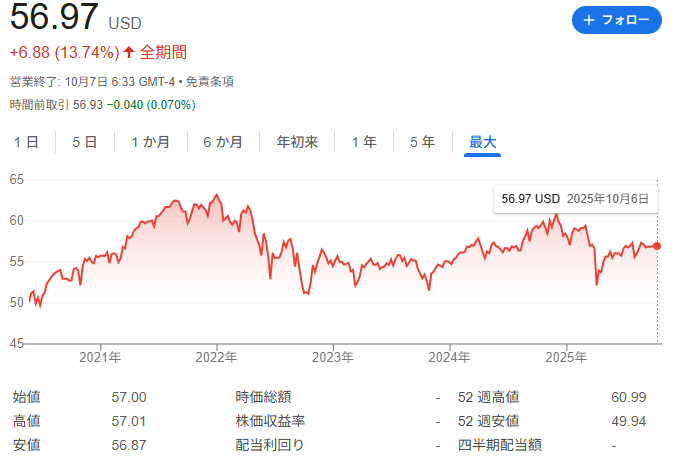The width and height of the screenshot is (684, 462).
Task: Open the 免責条項 disclaimer link
Action: (x=210, y=81)
